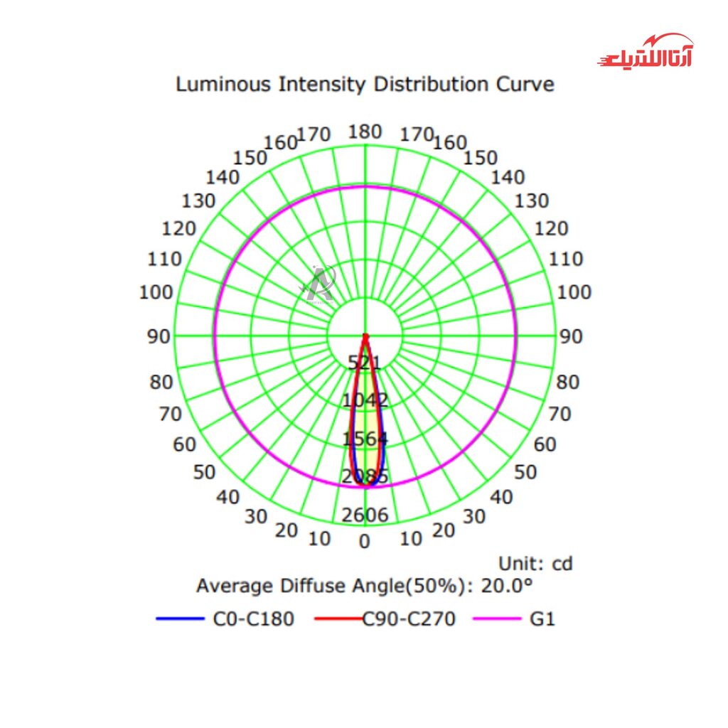
Task: Select the C90-C270 legend label
Action: [408, 619]
